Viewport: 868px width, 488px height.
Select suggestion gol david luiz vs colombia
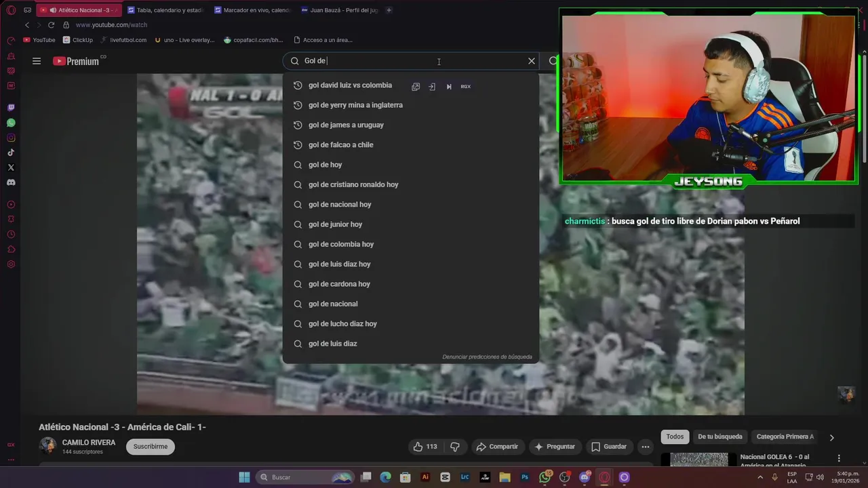(411, 85)
